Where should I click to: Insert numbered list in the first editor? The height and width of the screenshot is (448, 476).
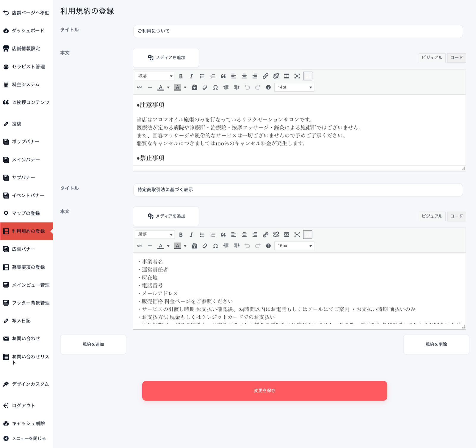click(213, 76)
